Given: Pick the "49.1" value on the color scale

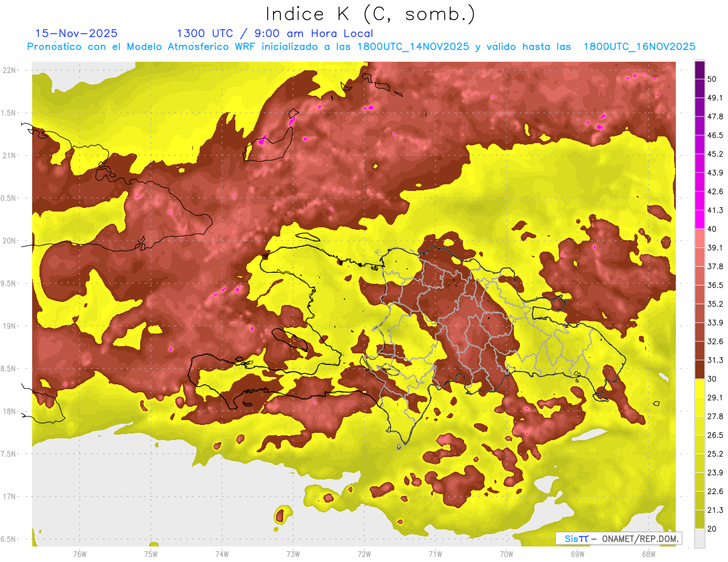Looking at the screenshot, I should [x=715, y=98].
